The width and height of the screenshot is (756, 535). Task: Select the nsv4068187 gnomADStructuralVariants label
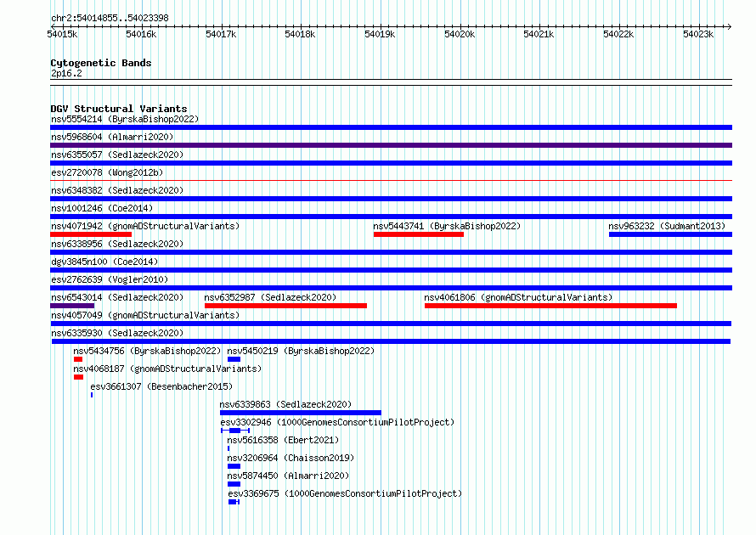point(167,369)
